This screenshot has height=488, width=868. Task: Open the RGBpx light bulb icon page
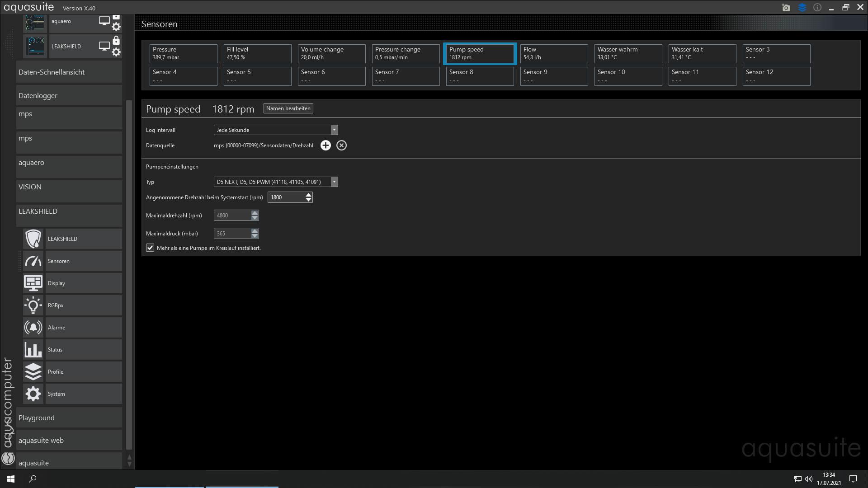coord(33,305)
